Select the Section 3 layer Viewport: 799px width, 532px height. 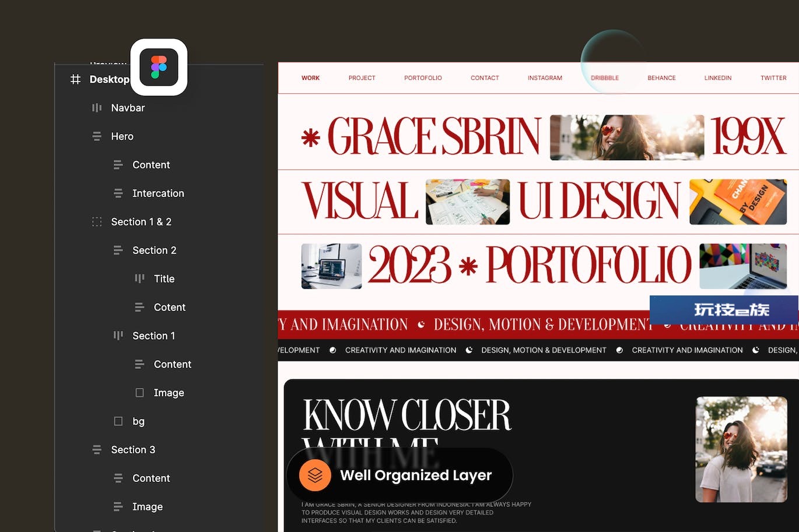click(133, 450)
